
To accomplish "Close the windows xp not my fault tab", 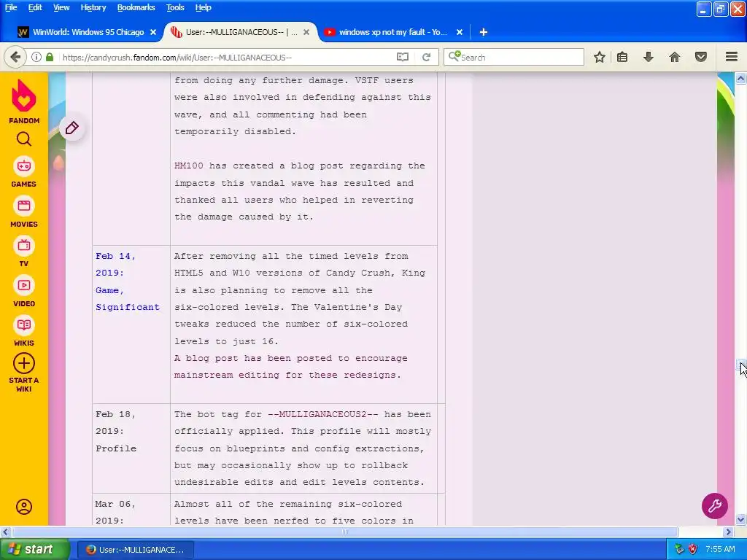I will [460, 32].
